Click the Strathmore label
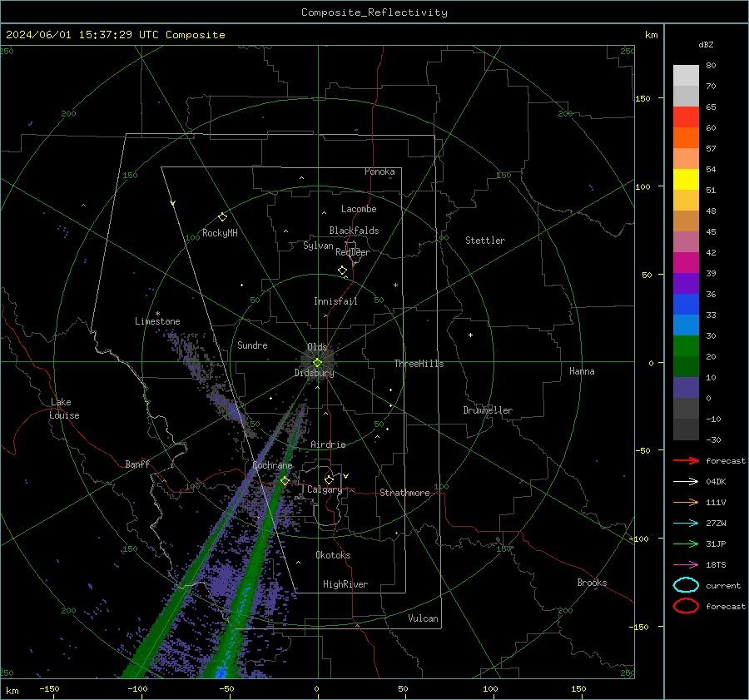Screen dimensions: 749x700 [404, 493]
